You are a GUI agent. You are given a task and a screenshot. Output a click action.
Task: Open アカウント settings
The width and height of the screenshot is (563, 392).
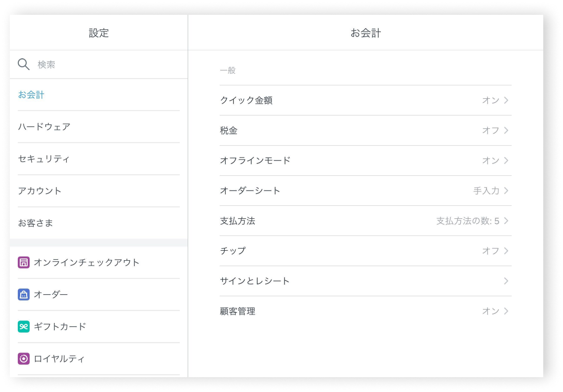point(99,191)
